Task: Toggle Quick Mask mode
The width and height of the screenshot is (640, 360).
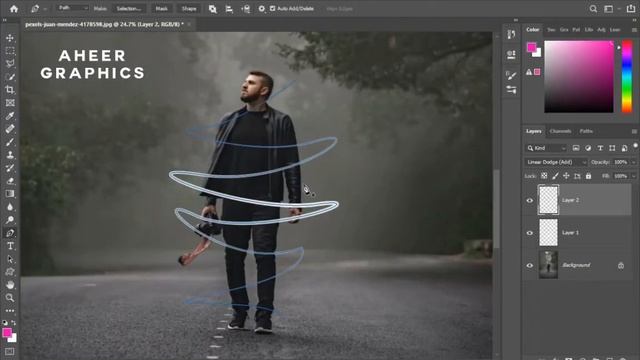Action: 10,351
